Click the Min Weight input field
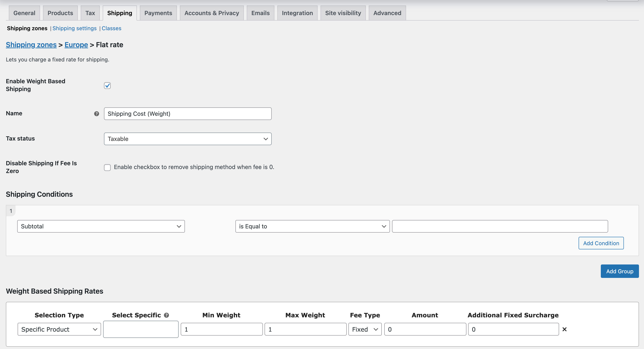 point(221,329)
